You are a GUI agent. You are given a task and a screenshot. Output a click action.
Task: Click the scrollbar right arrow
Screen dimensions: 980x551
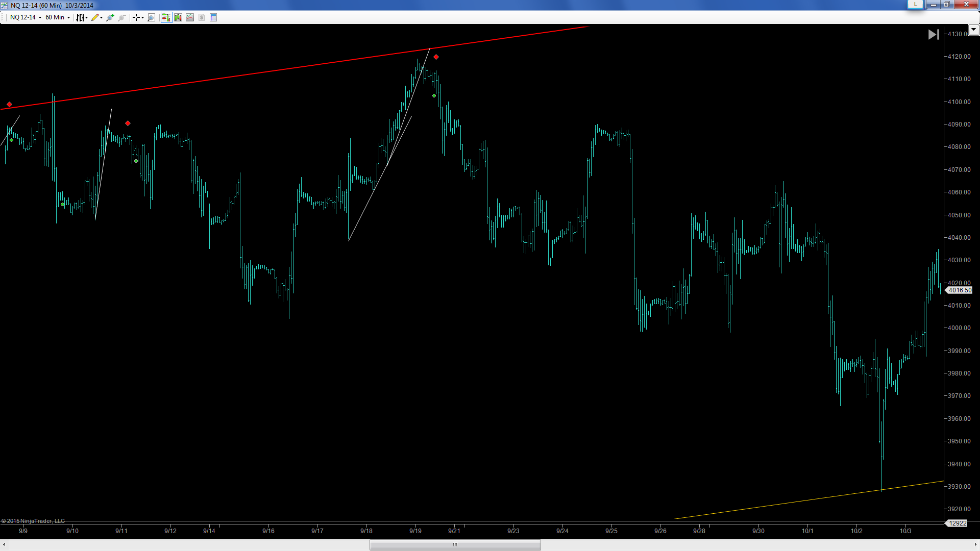(x=975, y=545)
